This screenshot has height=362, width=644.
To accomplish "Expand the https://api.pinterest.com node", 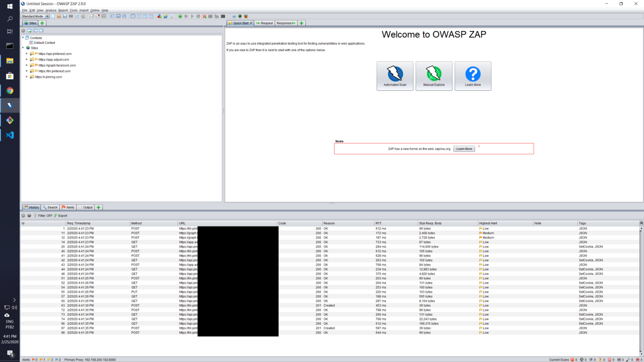I will click(27, 54).
